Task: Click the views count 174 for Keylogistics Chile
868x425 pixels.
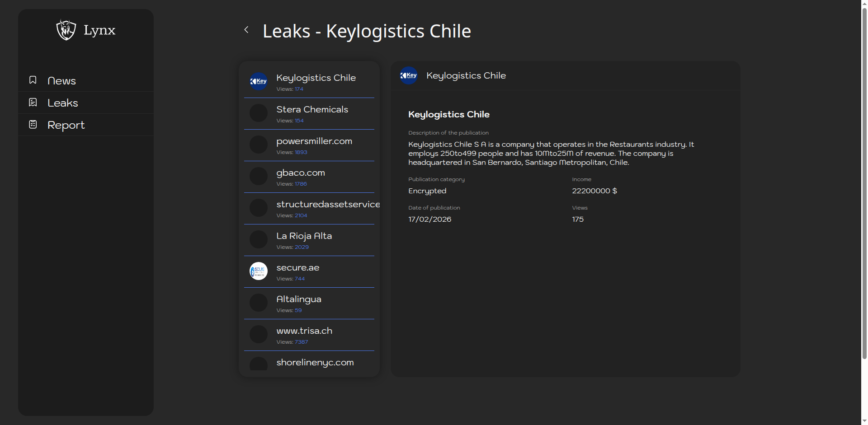Action: click(x=300, y=89)
